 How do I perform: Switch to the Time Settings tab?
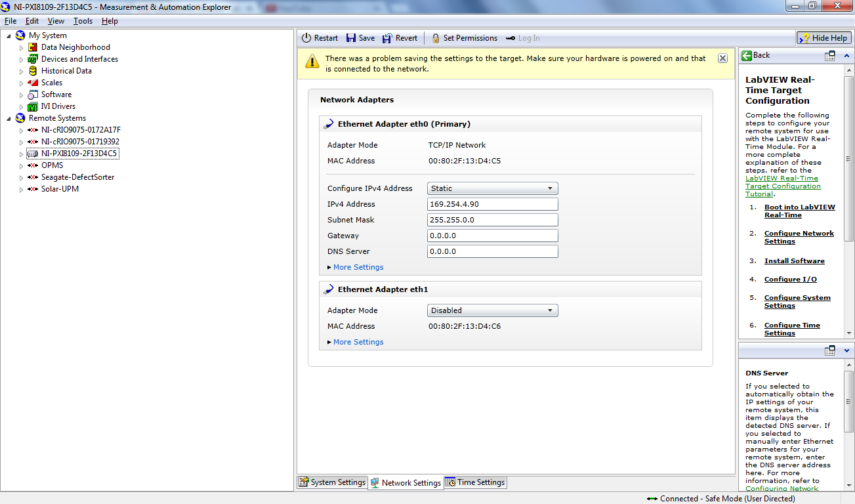point(475,482)
